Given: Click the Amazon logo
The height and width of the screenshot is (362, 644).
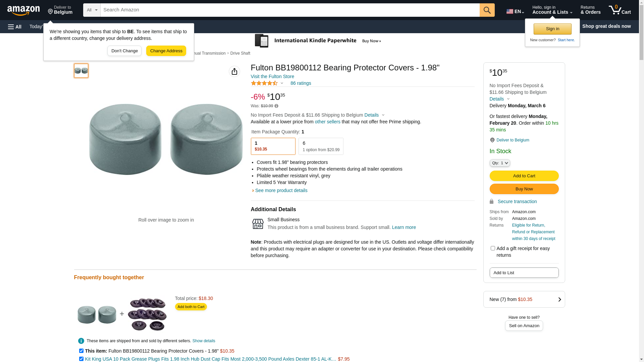Looking at the screenshot, I should (23, 10).
